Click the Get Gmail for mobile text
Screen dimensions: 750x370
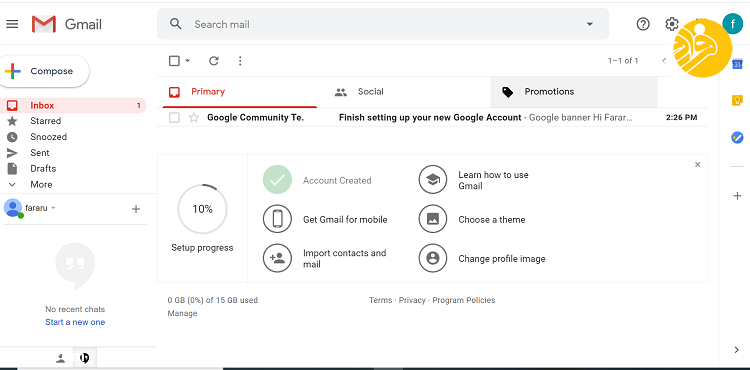345,219
